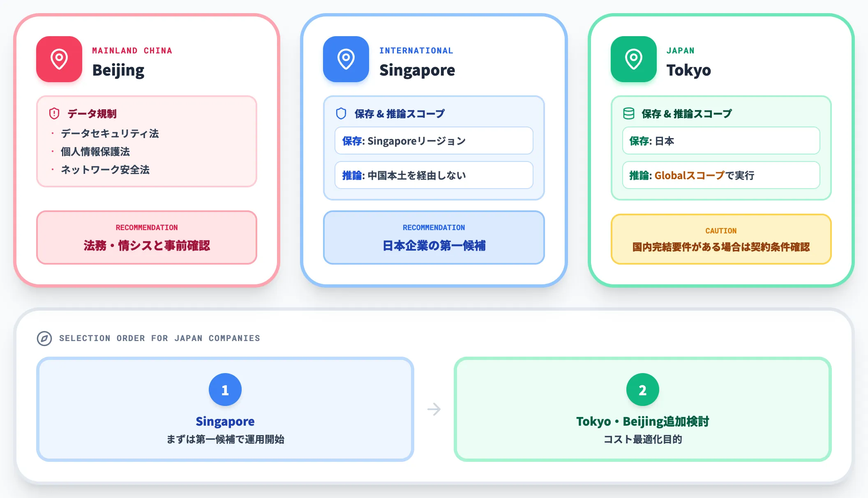Viewport: 868px width, 498px height.
Task: Click the INTERNATIONAL label
Action: pyautogui.click(x=416, y=51)
